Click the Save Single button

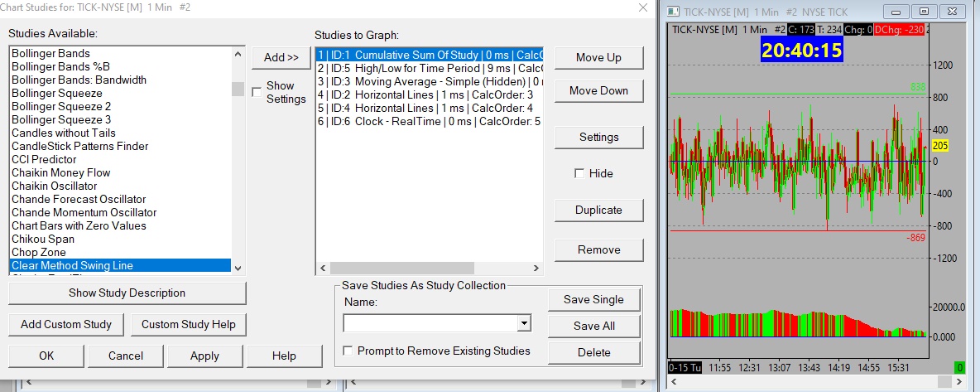pos(593,299)
